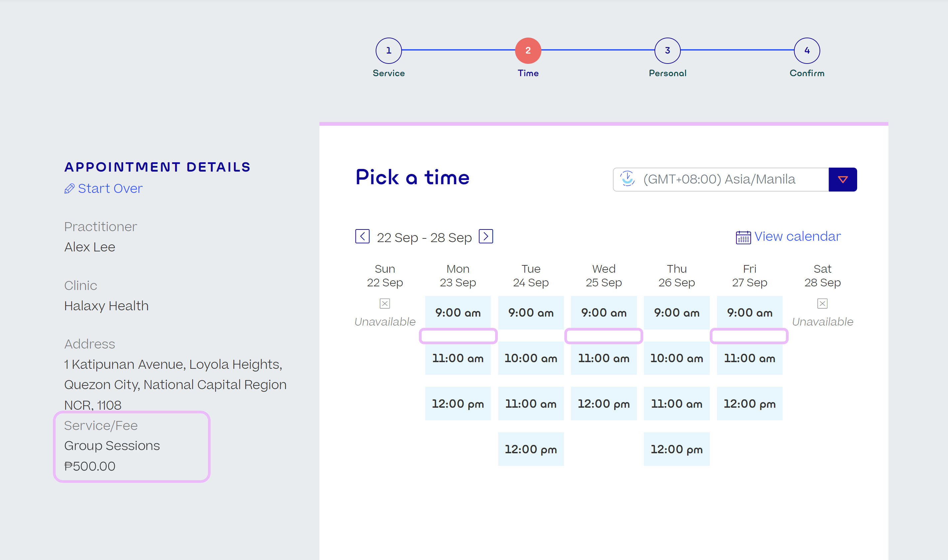This screenshot has height=560, width=948.
Task: Click the Group Sessions service text
Action: [112, 446]
